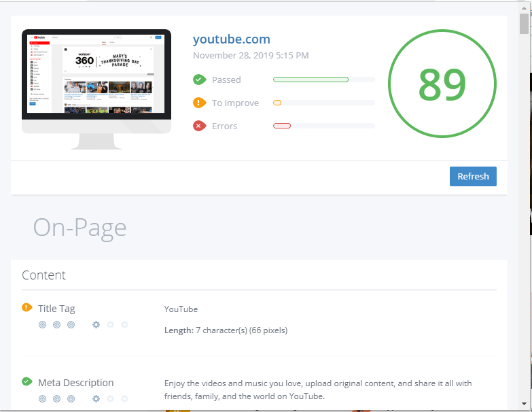The image size is (532, 412).
Task: Open the youtube.com site link
Action: point(231,39)
